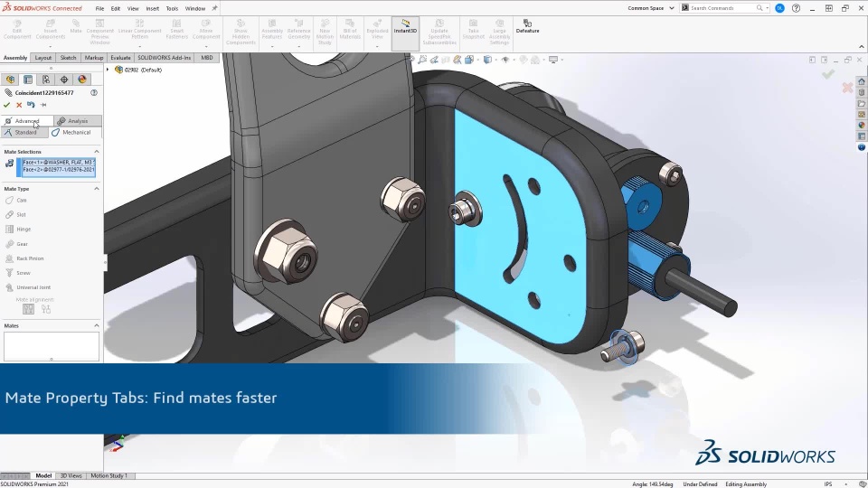Image resolution: width=868 pixels, height=488 pixels.
Task: Open the File menu
Action: pyautogui.click(x=99, y=9)
